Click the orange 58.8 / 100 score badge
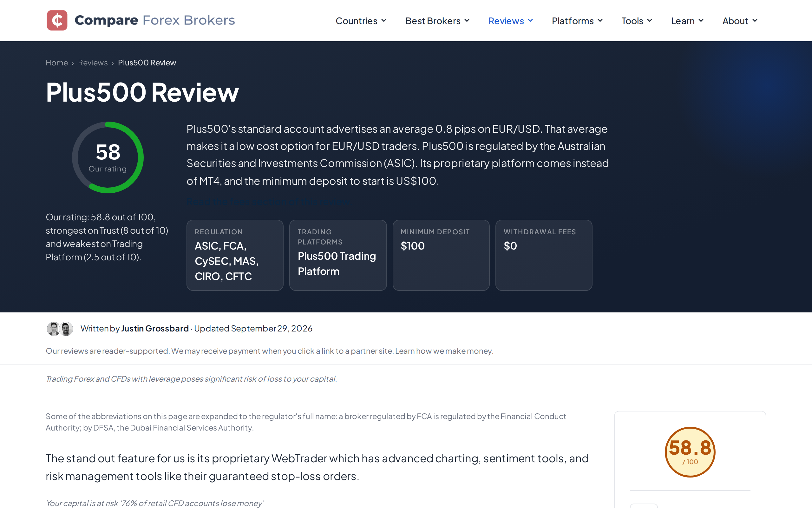Screen dimensions: 812x508 coord(690,452)
